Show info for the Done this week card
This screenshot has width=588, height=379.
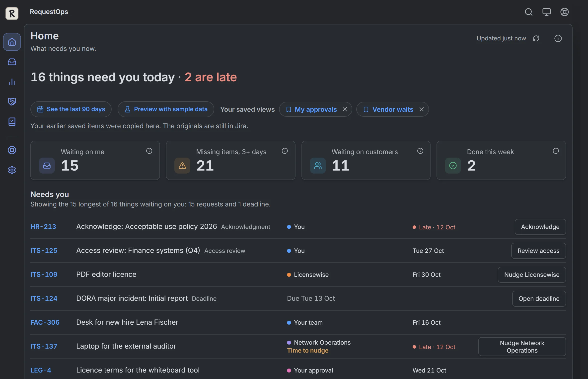pyautogui.click(x=556, y=151)
